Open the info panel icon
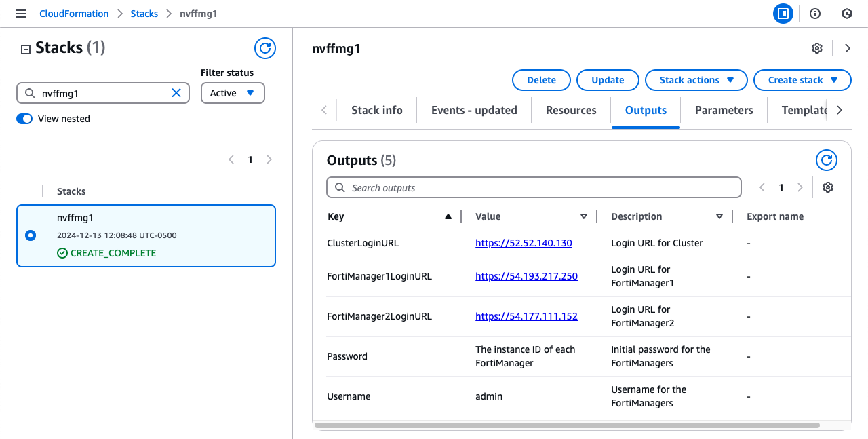Image resolution: width=868 pixels, height=439 pixels. click(815, 14)
